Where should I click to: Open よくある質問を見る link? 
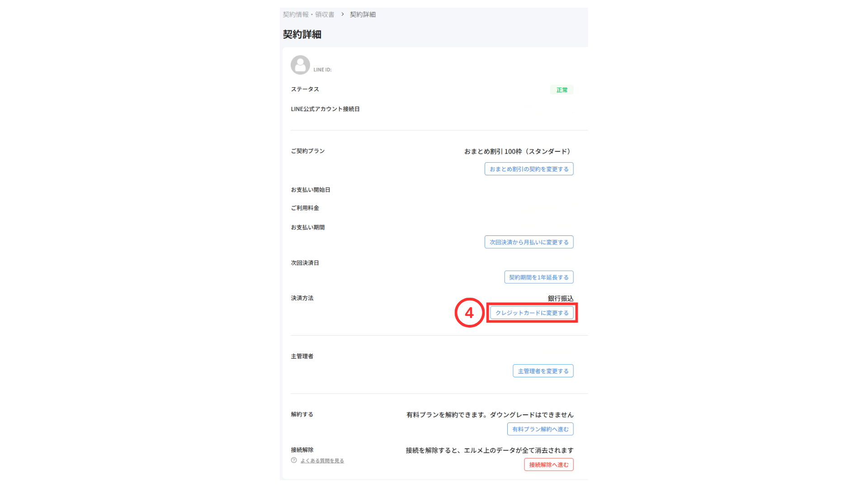click(322, 461)
